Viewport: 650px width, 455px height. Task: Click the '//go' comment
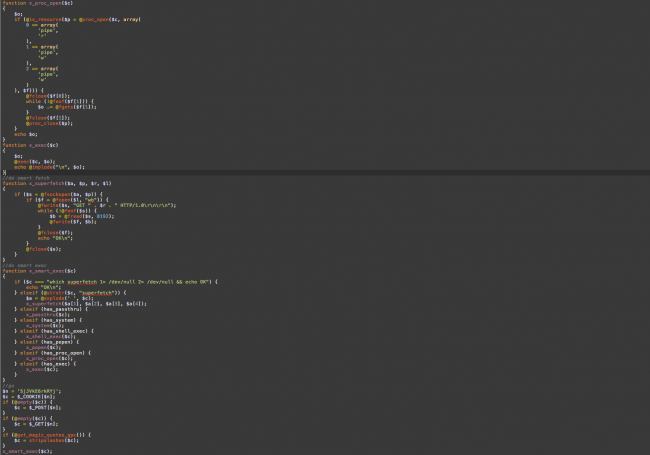point(8,386)
